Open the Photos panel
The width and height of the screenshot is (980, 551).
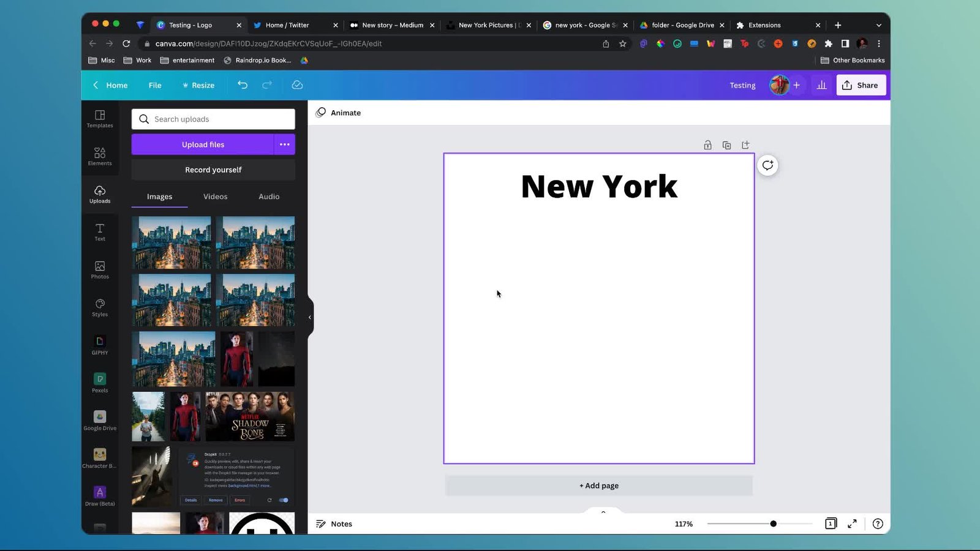pos(100,270)
